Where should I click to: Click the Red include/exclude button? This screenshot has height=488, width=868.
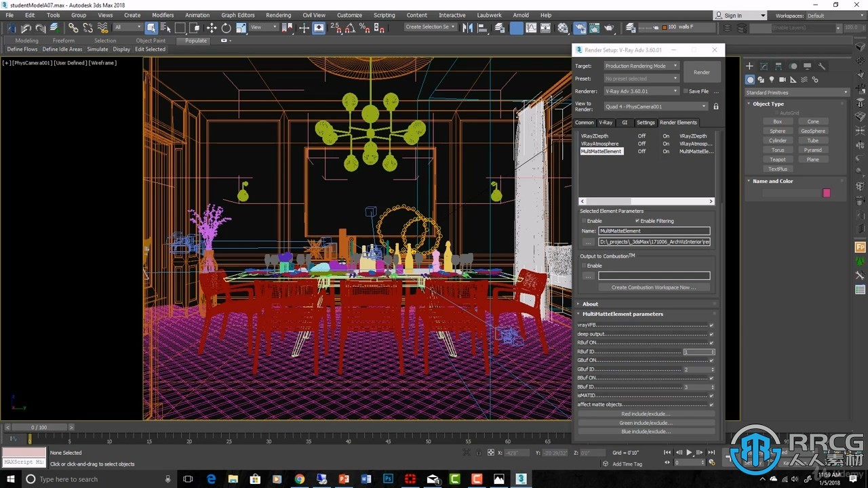tap(646, 413)
